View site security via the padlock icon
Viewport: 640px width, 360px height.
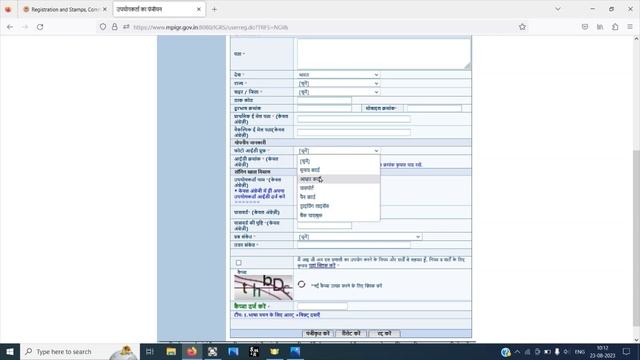(115, 27)
